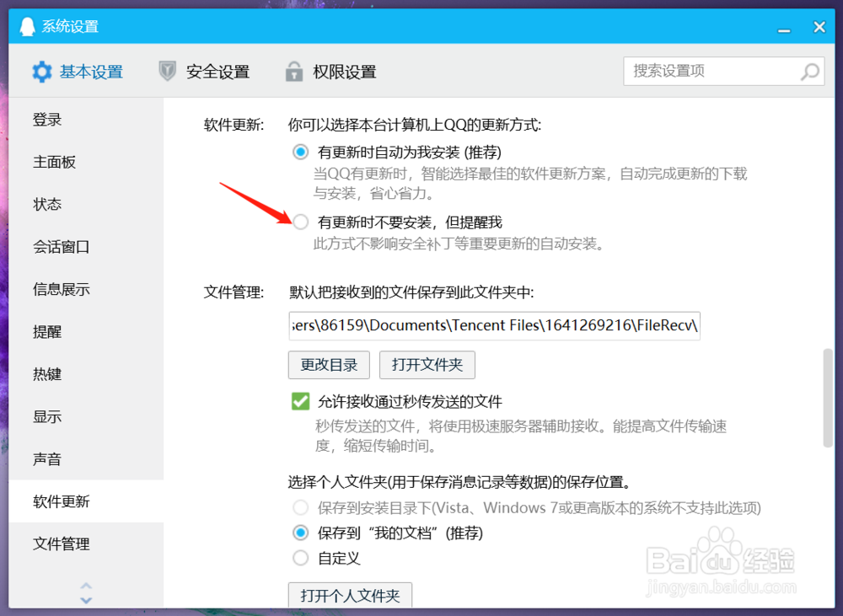Click text 默认把接收到的文件保存到此文件夹中

click(411, 292)
